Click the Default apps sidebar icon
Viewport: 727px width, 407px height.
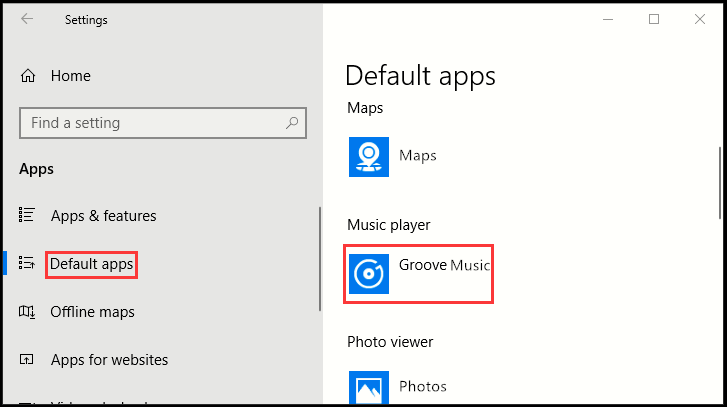tap(26, 263)
